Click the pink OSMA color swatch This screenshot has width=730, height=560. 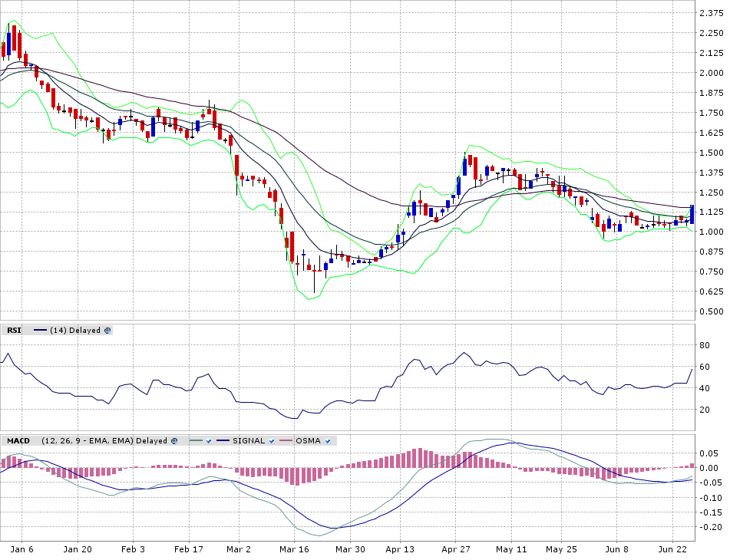coord(286,441)
